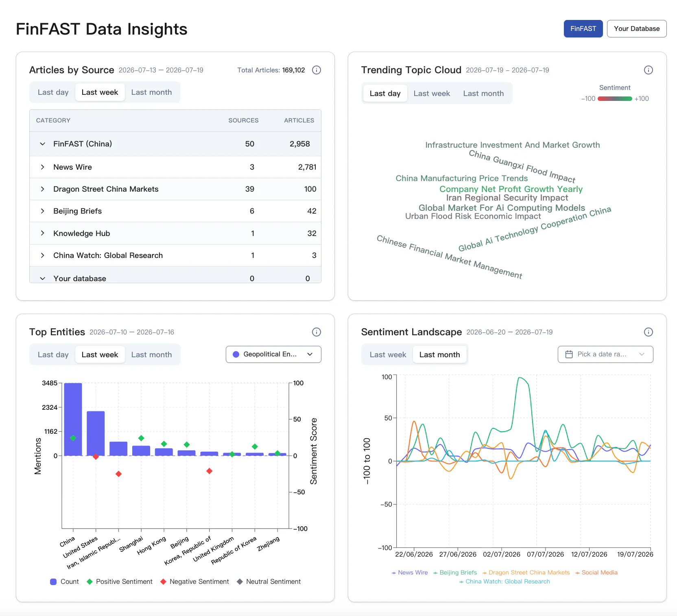
Task: Toggle Negative Sentiment legend item
Action: click(x=194, y=582)
